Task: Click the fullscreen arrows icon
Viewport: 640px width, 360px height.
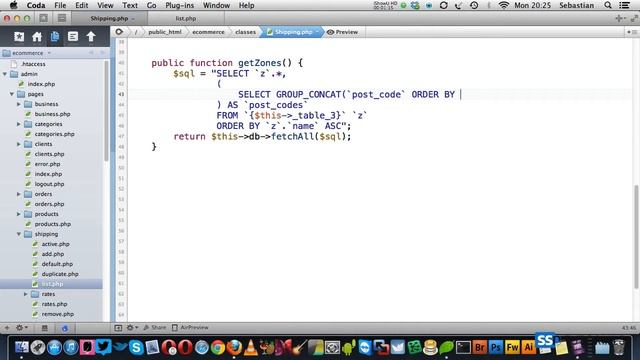Action: coord(634,18)
